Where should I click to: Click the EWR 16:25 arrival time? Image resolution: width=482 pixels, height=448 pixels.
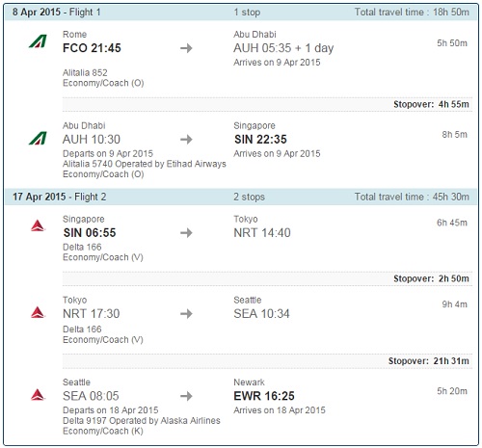click(x=264, y=396)
